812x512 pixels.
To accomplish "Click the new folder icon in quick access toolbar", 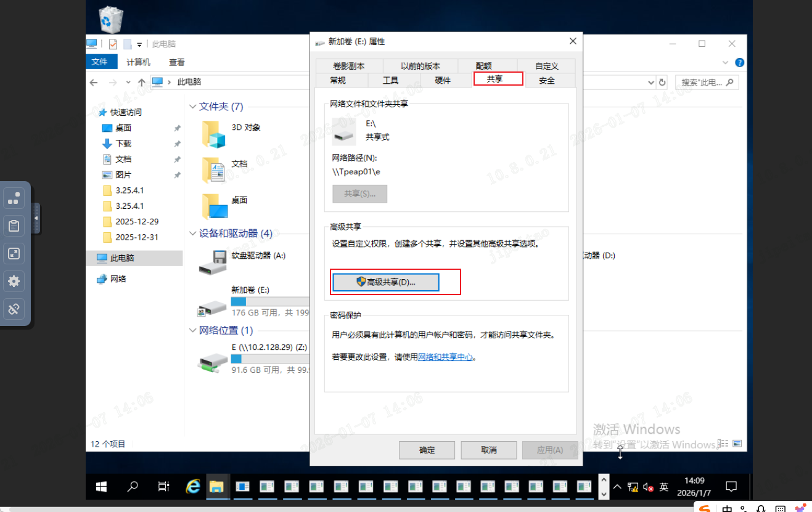I will pyautogui.click(x=128, y=44).
